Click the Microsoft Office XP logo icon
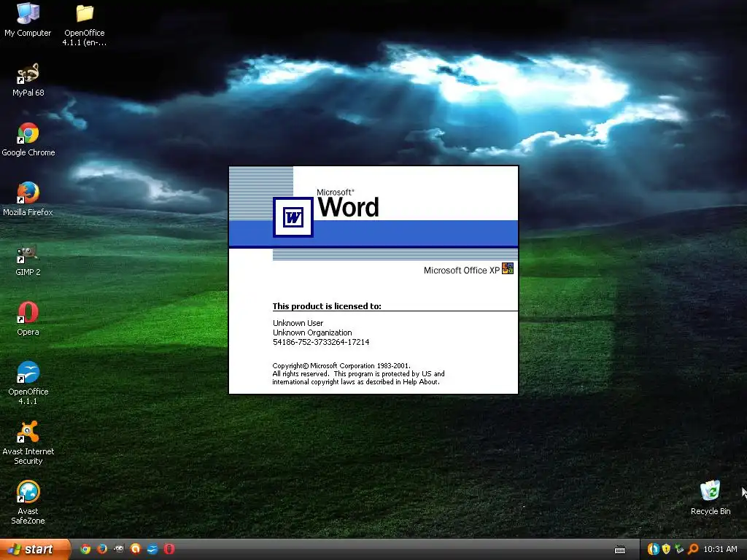 coord(508,268)
